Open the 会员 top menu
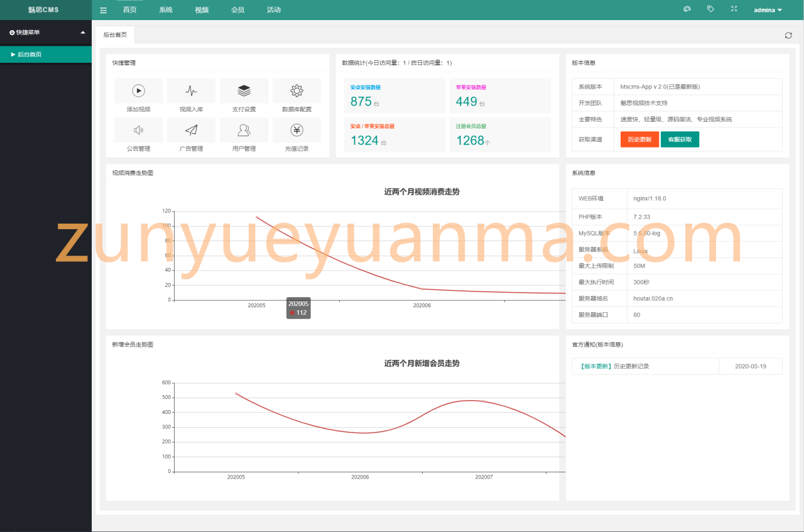Viewport: 804px width, 532px height. coord(237,10)
